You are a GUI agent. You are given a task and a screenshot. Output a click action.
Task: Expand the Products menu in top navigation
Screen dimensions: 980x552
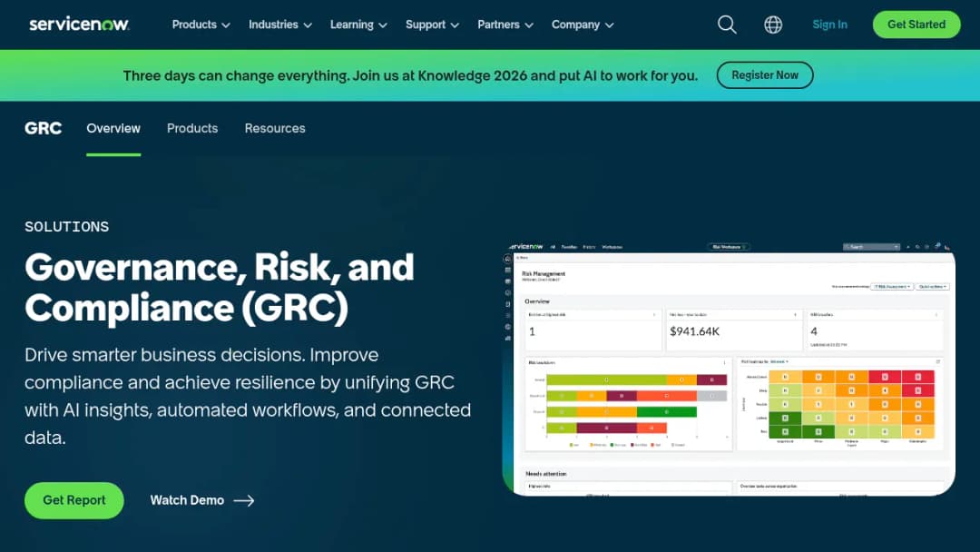[201, 25]
